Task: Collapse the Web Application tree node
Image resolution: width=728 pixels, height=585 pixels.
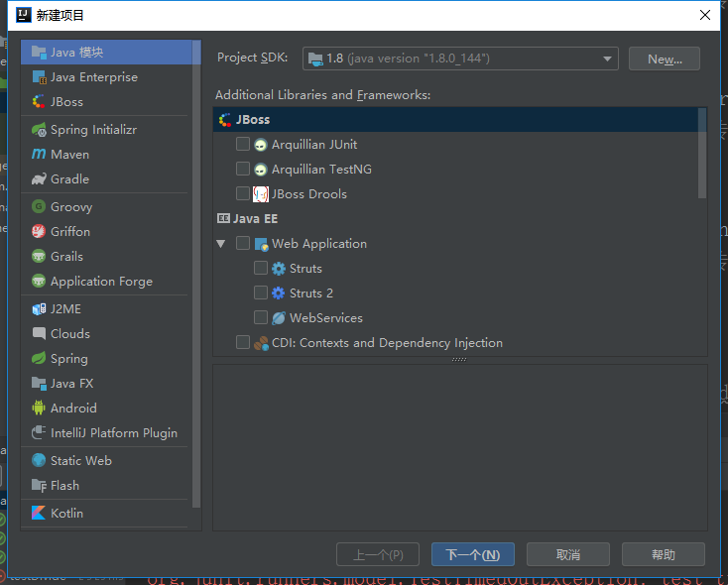Action: pos(221,244)
